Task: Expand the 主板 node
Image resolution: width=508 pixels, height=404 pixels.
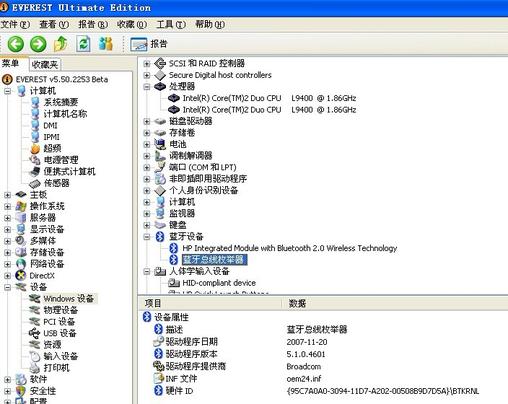Action: pos(7,195)
